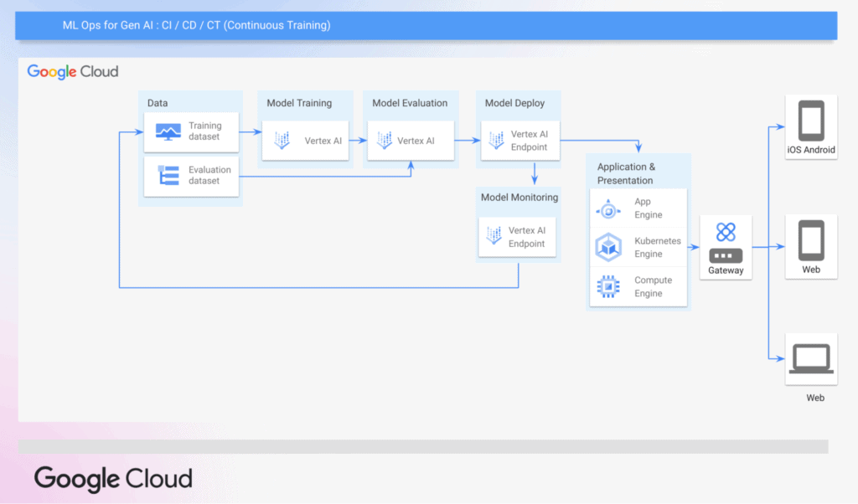
Task: Select the Vertex AI icon under Model Training
Action: [282, 141]
